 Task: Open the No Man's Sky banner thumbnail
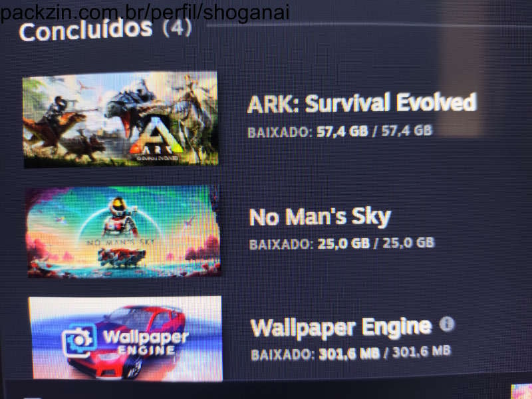coord(124,231)
